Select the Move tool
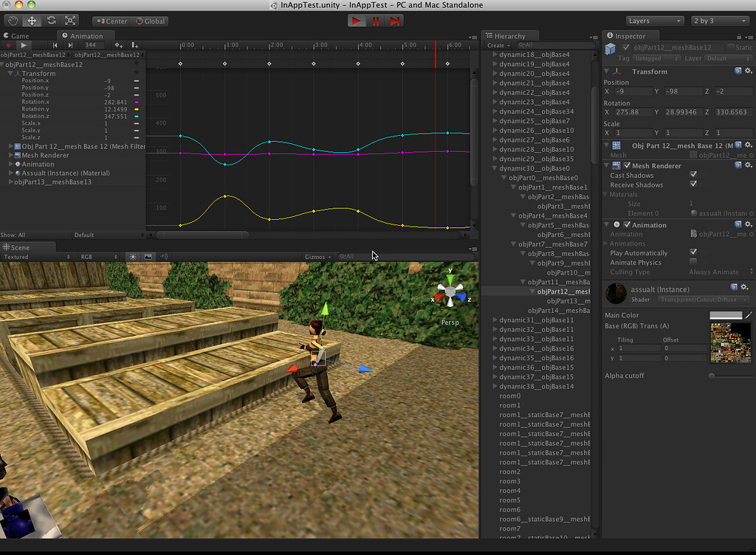Image resolution: width=756 pixels, height=555 pixels. [30, 21]
